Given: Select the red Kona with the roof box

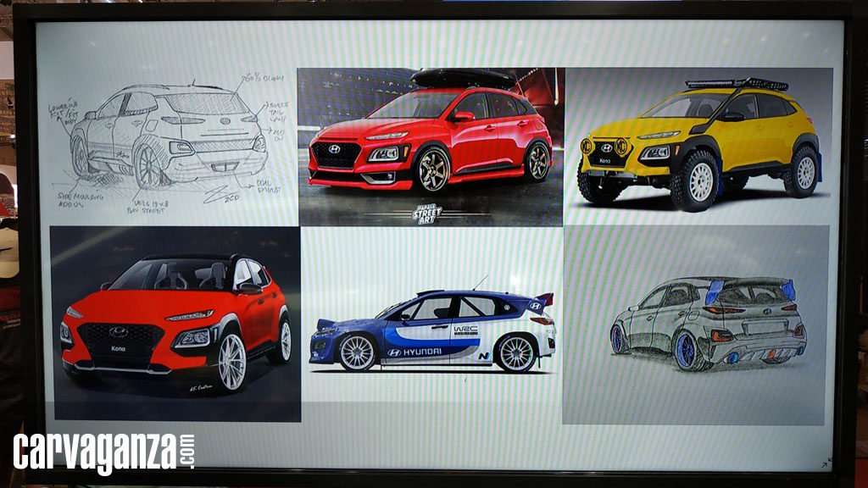Looking at the screenshot, I should coord(431,147).
